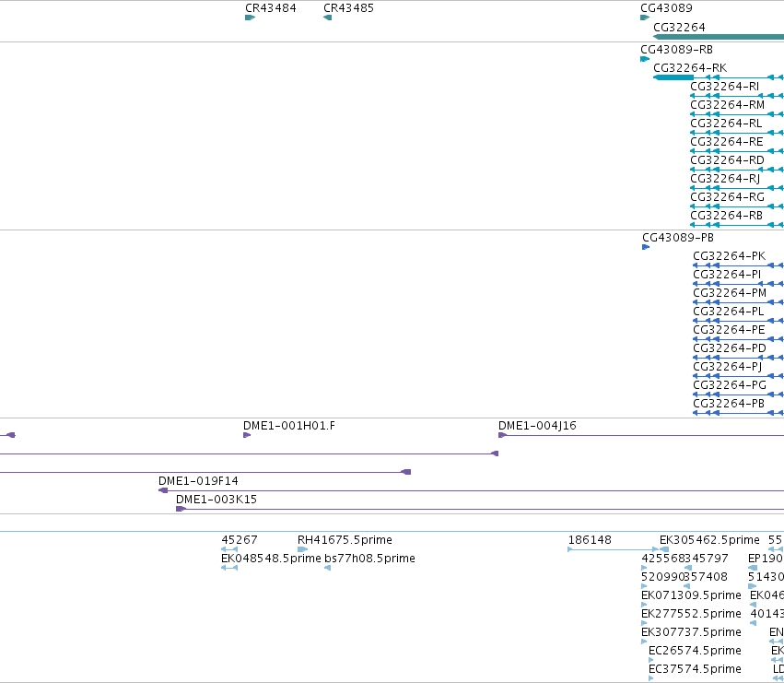Open EST EK277552.5prime label
Image resolution: width=784 pixels, height=683 pixels.
691,614
